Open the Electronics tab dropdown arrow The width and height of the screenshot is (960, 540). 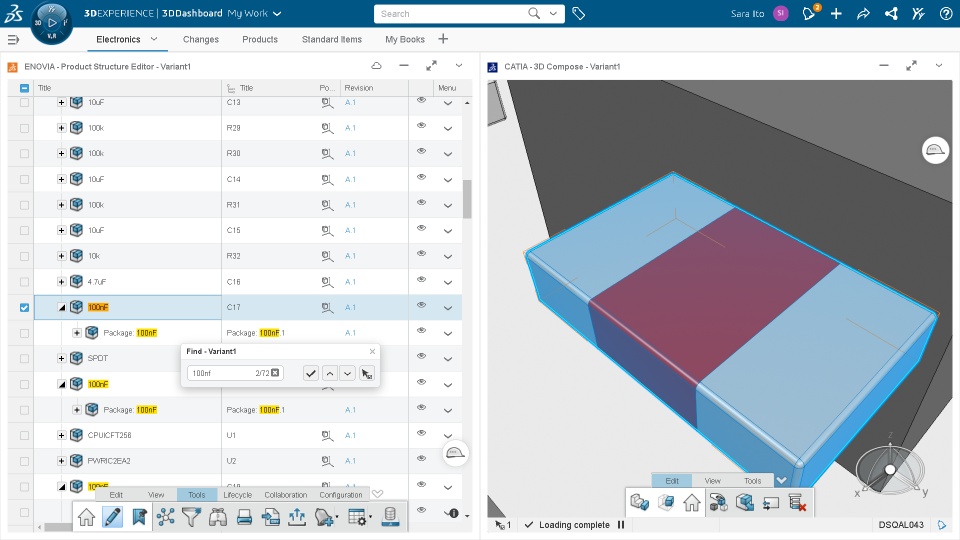click(x=154, y=39)
